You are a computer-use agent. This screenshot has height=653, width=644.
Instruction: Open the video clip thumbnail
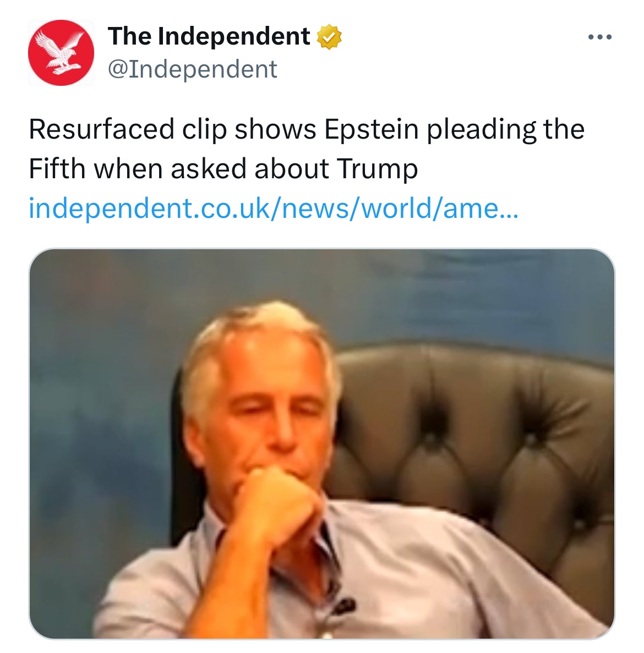pyautogui.click(x=321, y=443)
